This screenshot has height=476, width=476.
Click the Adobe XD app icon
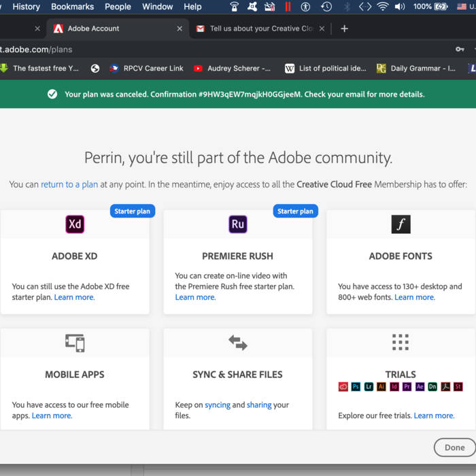(x=75, y=224)
